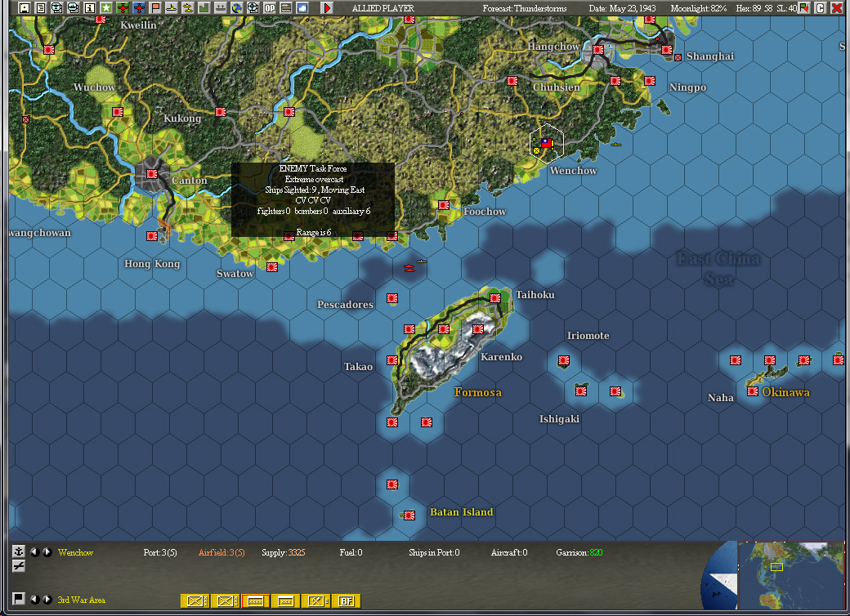This screenshot has width=850, height=616.
Task: Click the 'Supply: 3325' status text
Action: pyautogui.click(x=283, y=552)
